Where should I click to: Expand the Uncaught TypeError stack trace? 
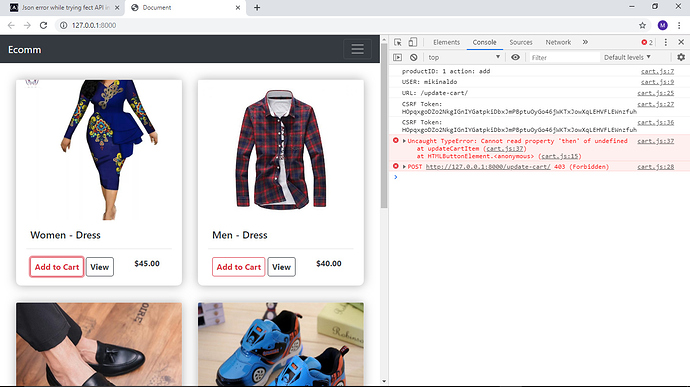pos(404,141)
